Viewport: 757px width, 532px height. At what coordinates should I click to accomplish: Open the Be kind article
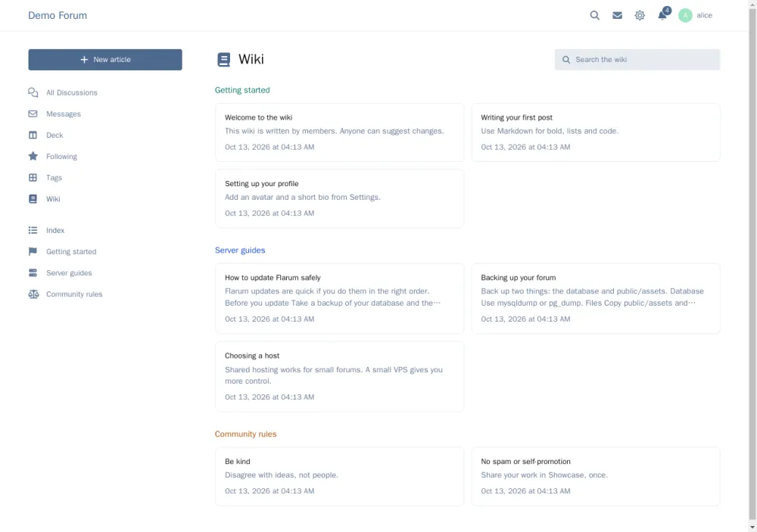tap(339, 477)
